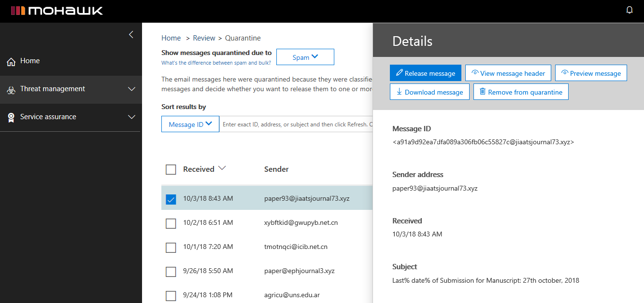Screen dimensions: 644x303
Task: Click Remove from quarantine trash button
Action: click(x=521, y=92)
